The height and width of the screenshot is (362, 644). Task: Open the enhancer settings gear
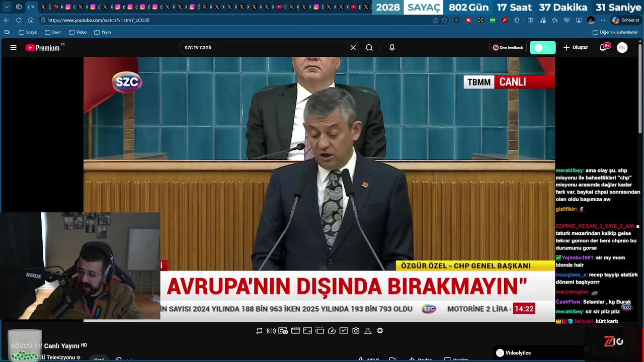click(x=380, y=331)
